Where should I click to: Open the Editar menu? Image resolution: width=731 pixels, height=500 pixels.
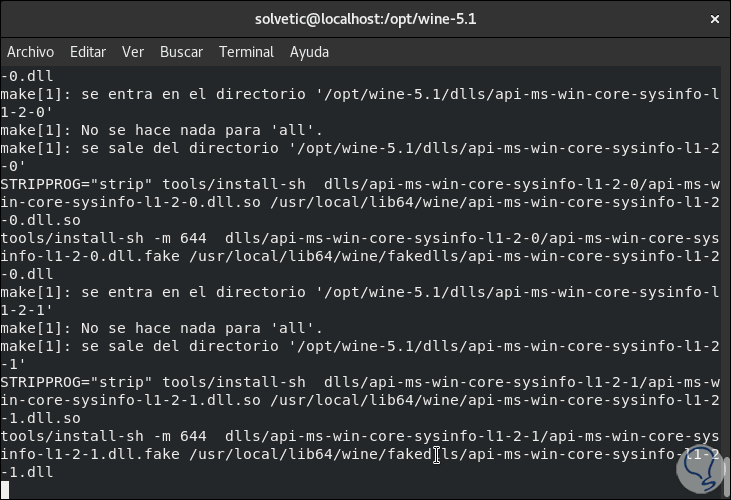(x=88, y=52)
